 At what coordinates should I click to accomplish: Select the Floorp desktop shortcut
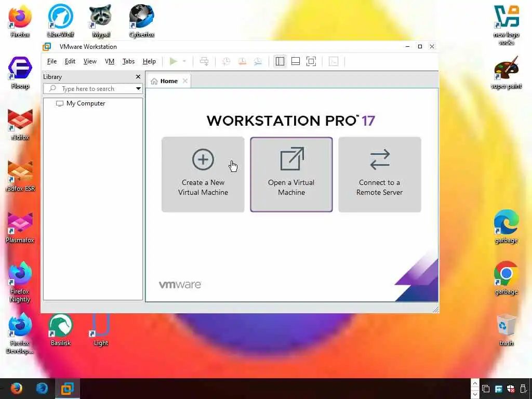pos(20,73)
